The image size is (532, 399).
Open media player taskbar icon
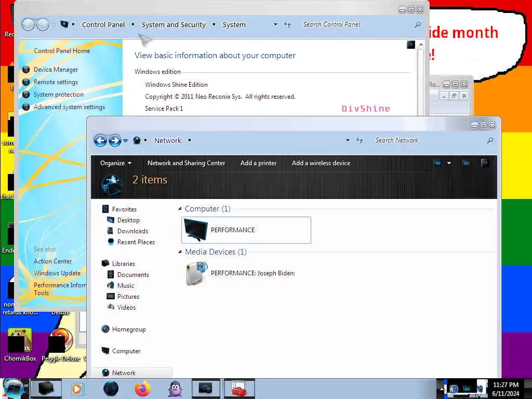click(77, 389)
